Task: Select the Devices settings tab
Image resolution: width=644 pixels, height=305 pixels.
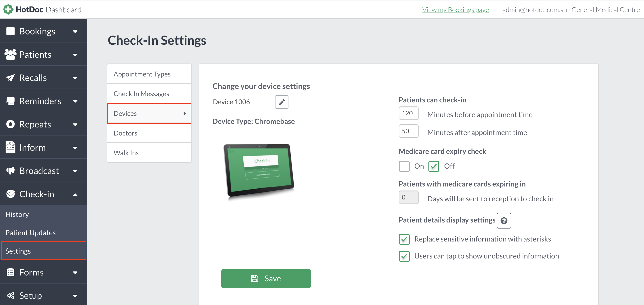Action: pos(149,114)
